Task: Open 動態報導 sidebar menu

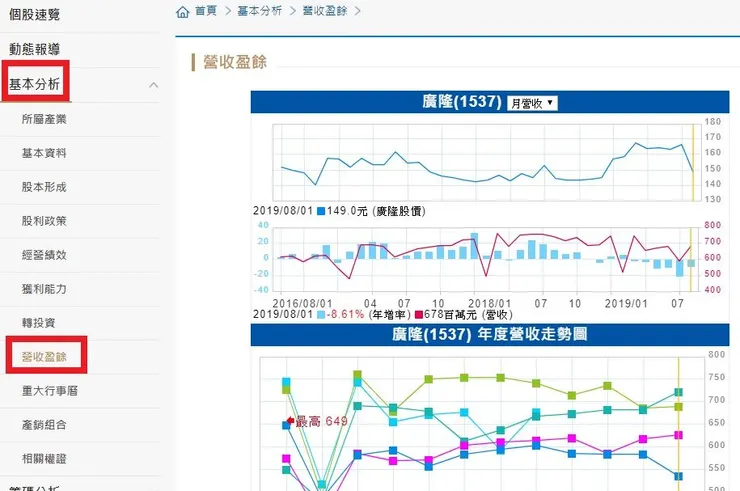Action: click(34, 49)
